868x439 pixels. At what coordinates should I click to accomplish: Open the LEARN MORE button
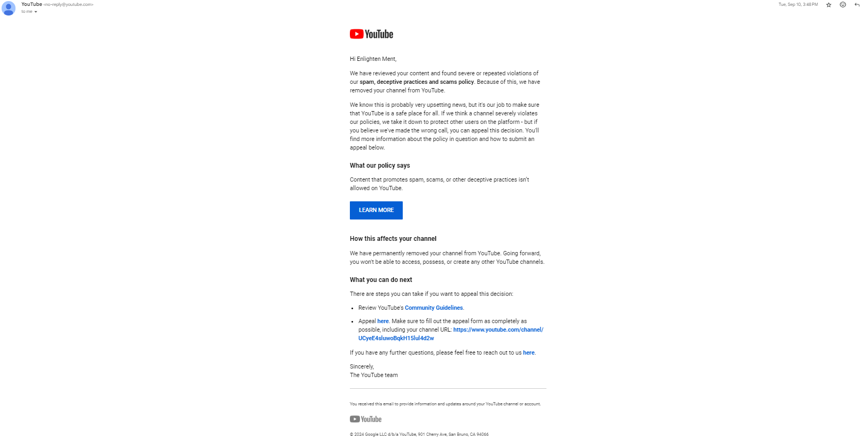coord(376,210)
